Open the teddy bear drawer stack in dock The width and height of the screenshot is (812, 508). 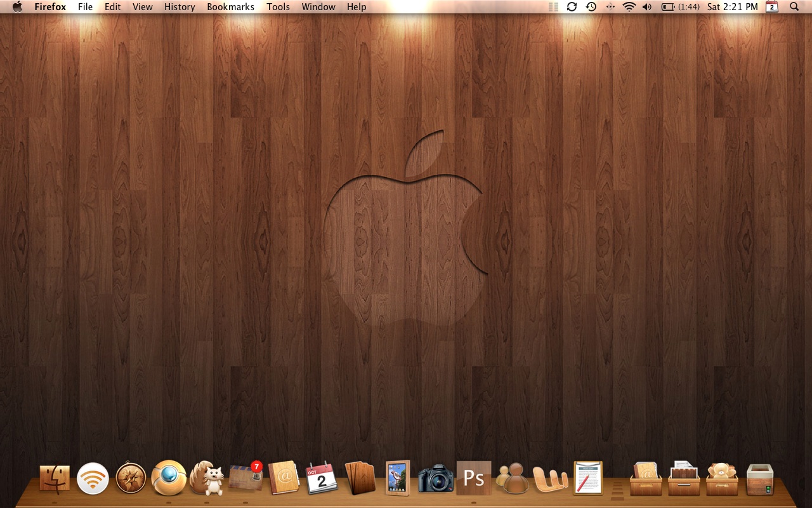722,479
